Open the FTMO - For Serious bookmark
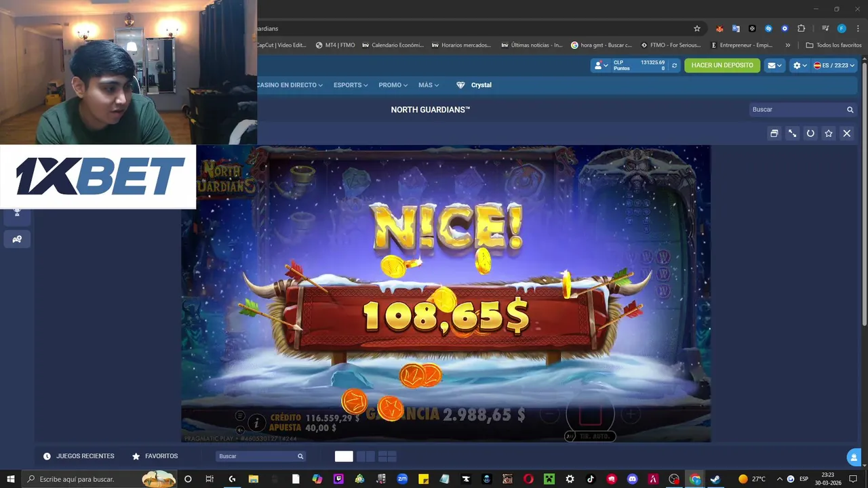 tap(671, 45)
